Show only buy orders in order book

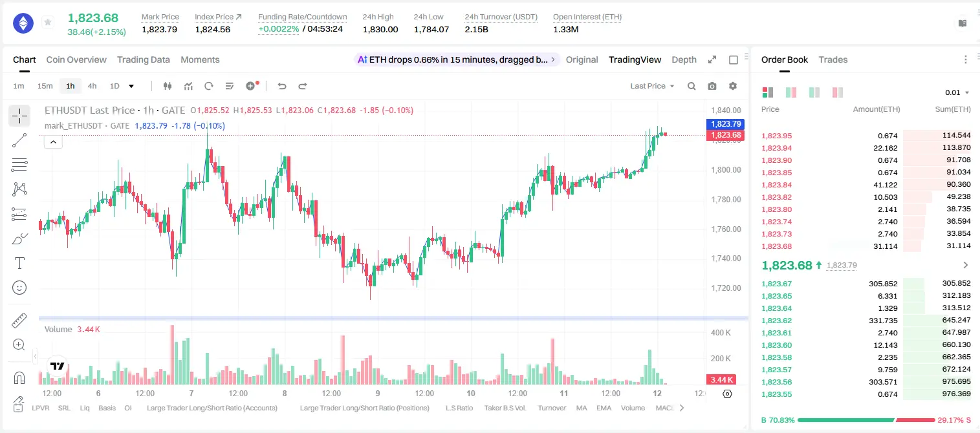click(x=814, y=92)
